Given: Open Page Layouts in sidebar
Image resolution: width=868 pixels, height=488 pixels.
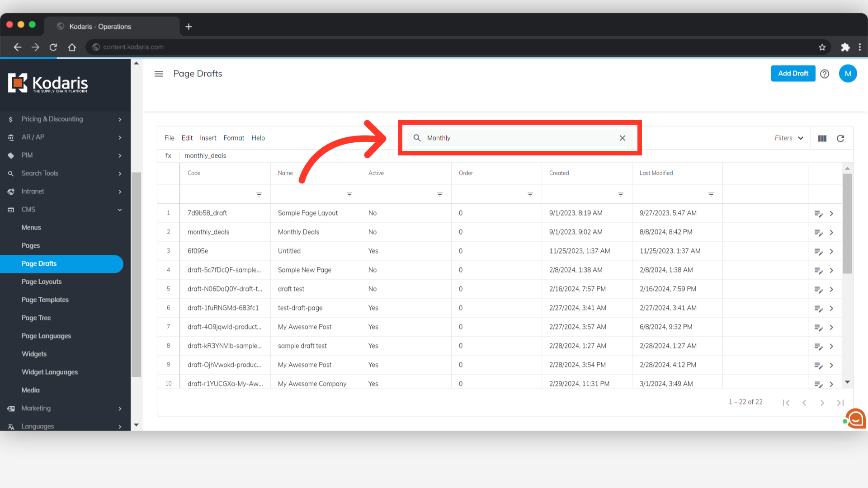Looking at the screenshot, I should click(x=42, y=282).
